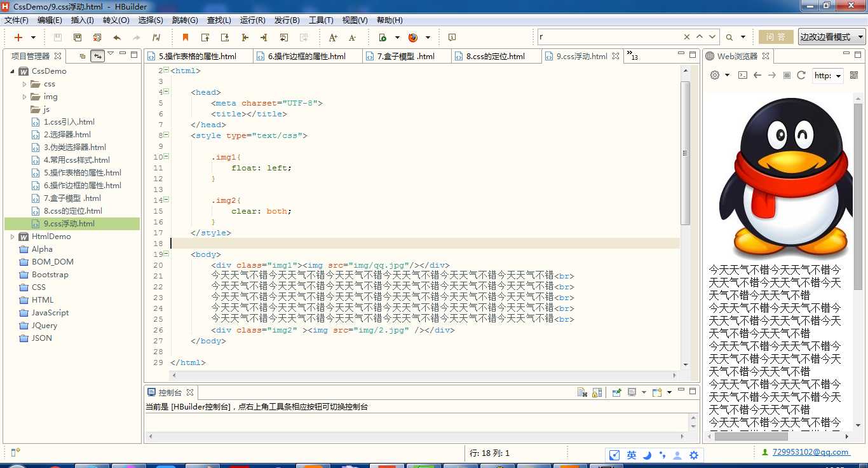Click the increase font size A+ icon

(x=333, y=38)
